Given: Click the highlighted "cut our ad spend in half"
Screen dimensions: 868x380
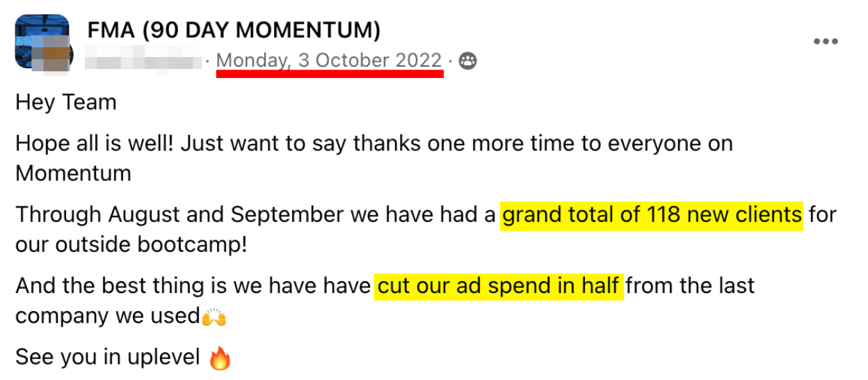Looking at the screenshot, I should pos(499,286).
